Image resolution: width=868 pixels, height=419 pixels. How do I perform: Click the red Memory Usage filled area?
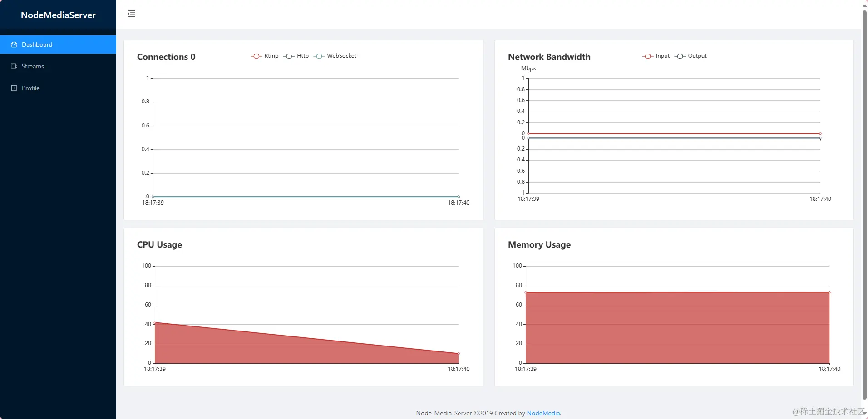[x=677, y=327]
